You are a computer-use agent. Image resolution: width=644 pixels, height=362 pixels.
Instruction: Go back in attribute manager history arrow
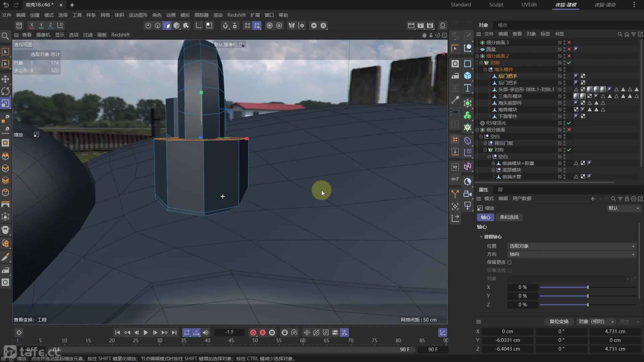(593, 199)
